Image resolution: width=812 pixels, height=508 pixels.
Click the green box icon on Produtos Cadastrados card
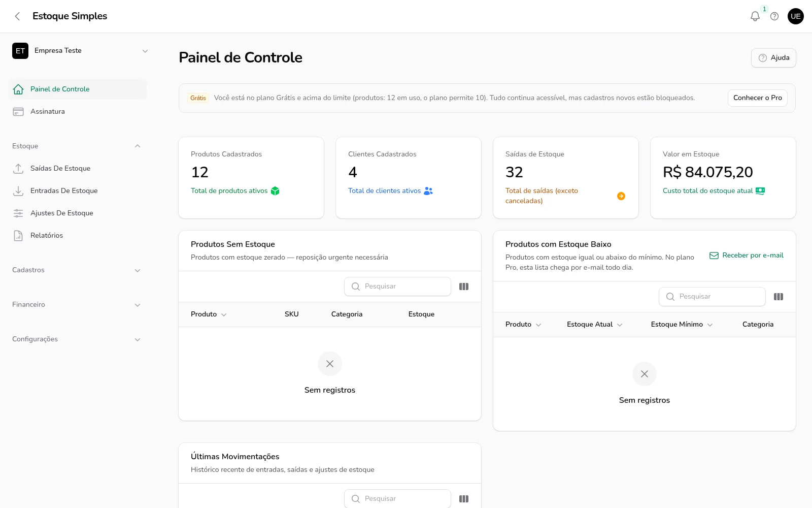275,191
